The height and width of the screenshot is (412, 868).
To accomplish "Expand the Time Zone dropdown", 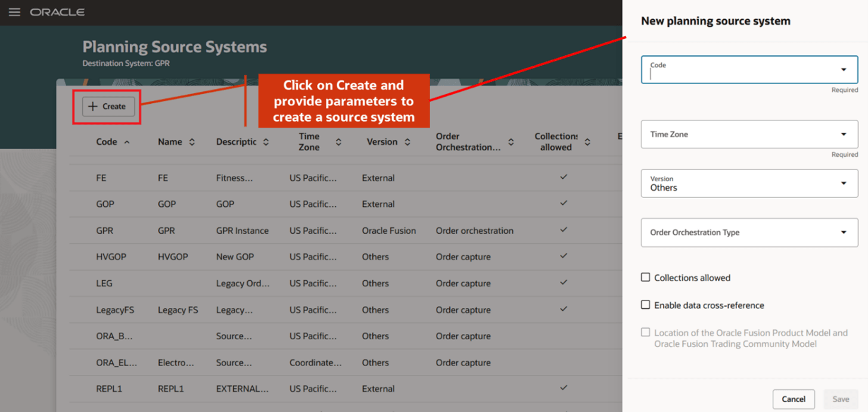I will [844, 134].
